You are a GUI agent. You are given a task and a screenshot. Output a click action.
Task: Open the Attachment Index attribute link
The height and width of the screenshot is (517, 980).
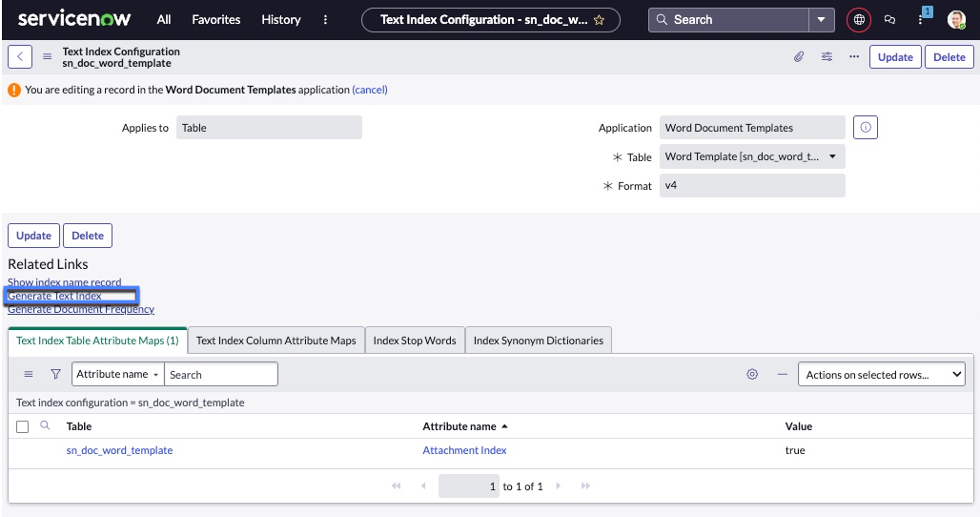[464, 450]
